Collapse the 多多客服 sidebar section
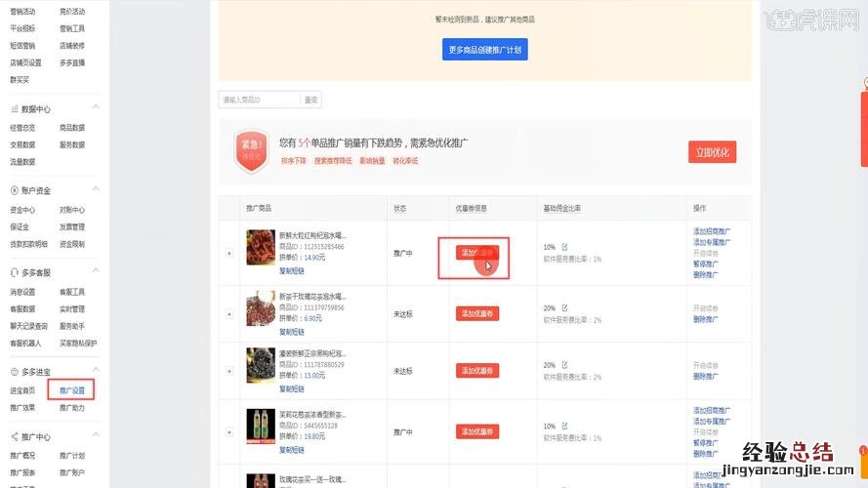This screenshot has height=488, width=868. pos(96,270)
